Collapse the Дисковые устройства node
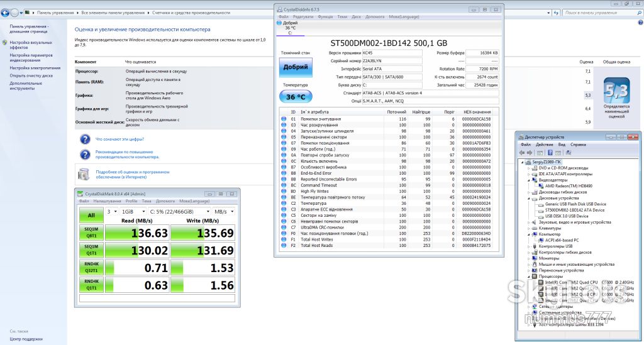 [529, 198]
